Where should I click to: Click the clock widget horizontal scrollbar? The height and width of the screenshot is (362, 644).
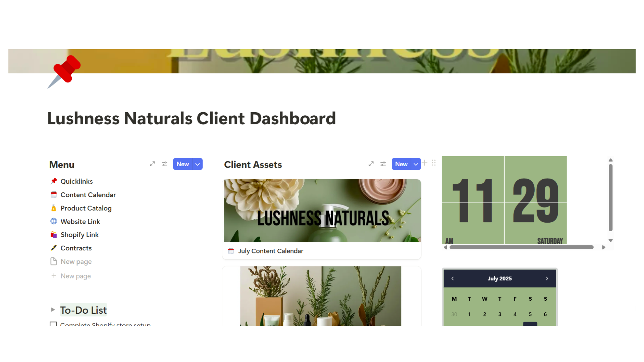[x=521, y=247]
